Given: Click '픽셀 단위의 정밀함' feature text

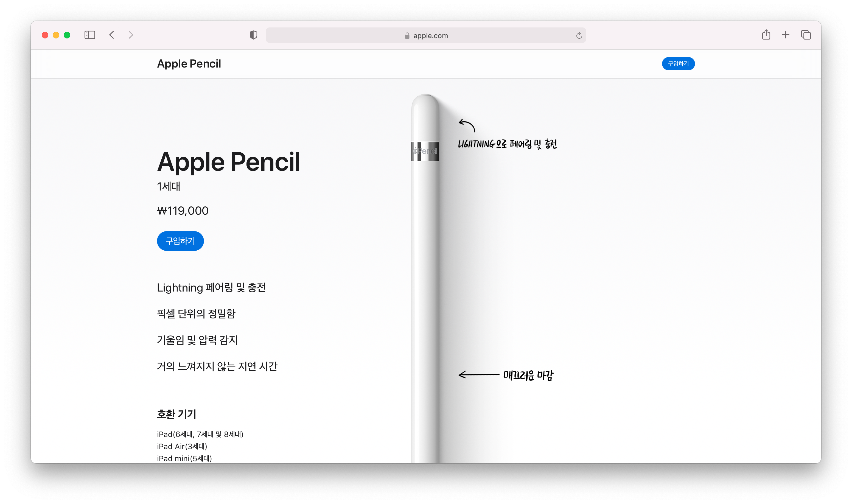Looking at the screenshot, I should coord(196,313).
